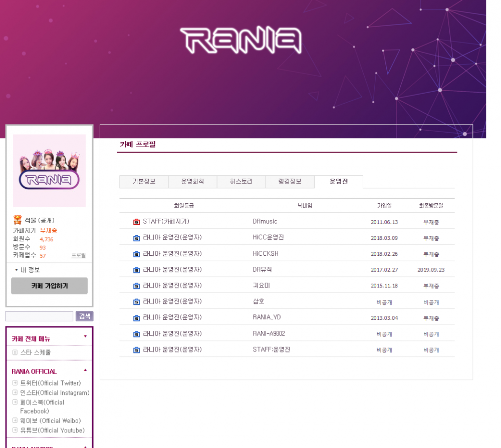This screenshot has height=448, width=501.
Task: Click the blue operator icon in DR뮤직's row
Action: (136, 270)
